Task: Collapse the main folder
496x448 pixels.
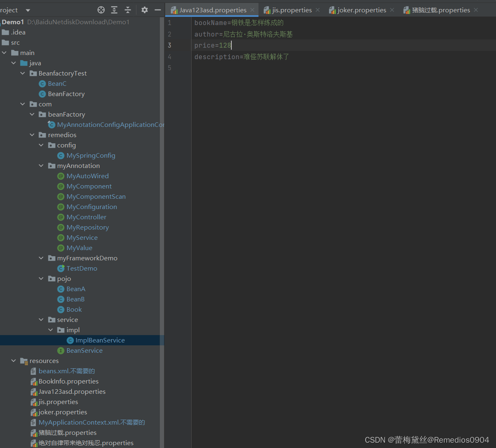Action: point(5,53)
